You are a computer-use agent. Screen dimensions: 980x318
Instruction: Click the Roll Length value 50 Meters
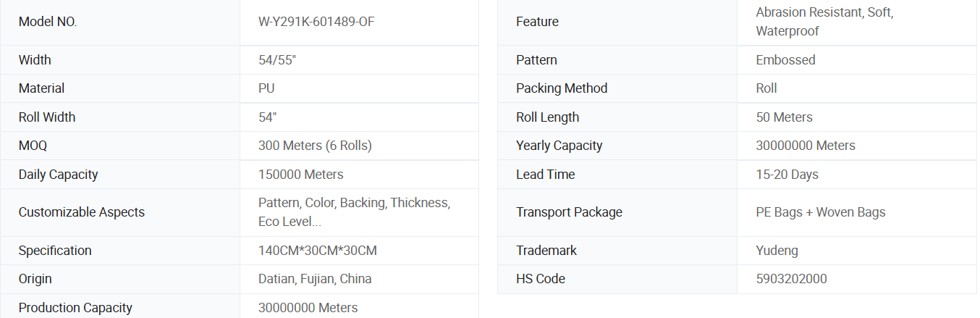(784, 117)
